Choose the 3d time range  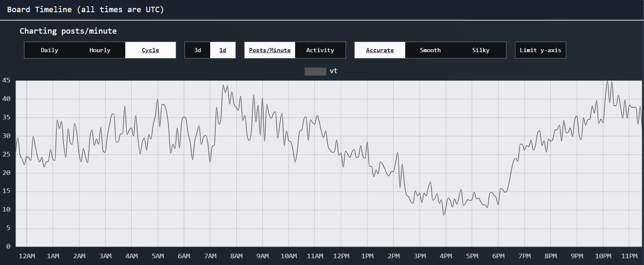(x=198, y=50)
